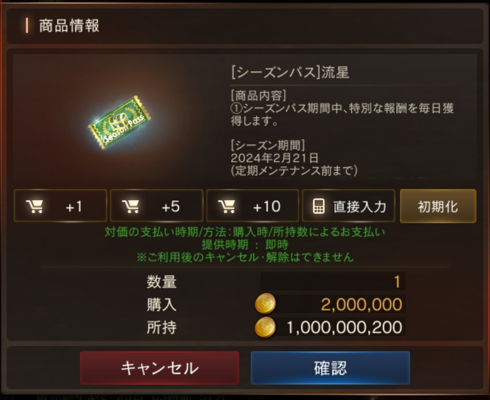Viewport: 490px width, 400px height.
Task: Increase quantity by +10
Action: [x=253, y=206]
